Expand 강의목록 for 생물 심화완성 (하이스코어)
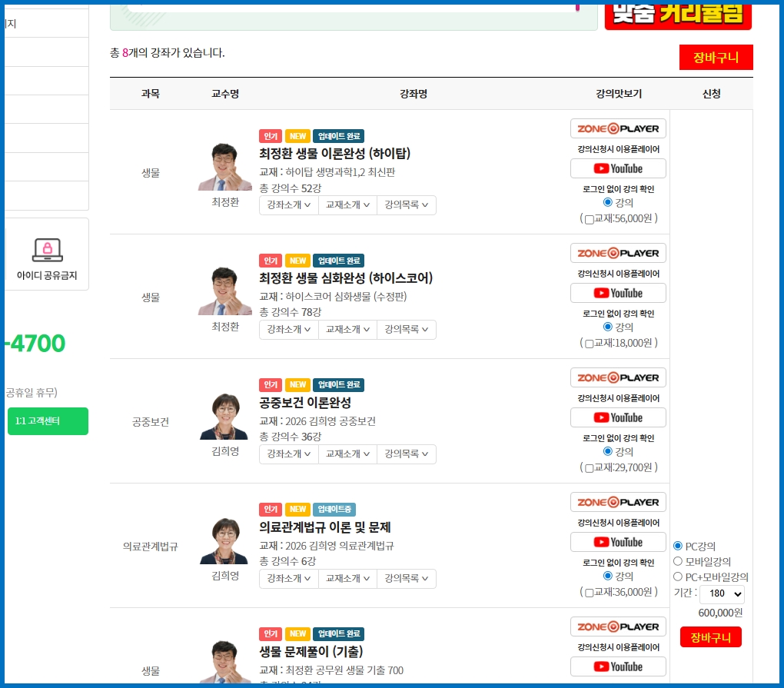The width and height of the screenshot is (784, 688). click(x=407, y=330)
